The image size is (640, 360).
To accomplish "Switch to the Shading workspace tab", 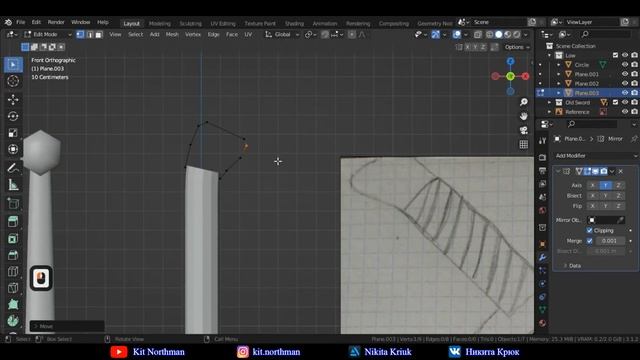I will click(294, 24).
